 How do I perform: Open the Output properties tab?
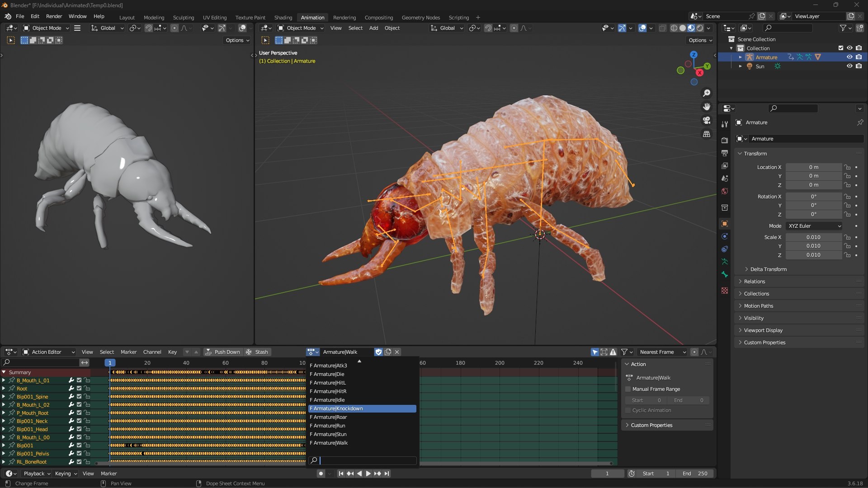coord(725,153)
